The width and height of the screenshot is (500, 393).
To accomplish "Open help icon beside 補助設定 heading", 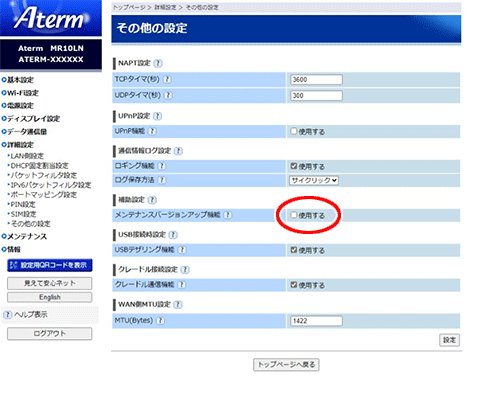I will [x=152, y=200].
